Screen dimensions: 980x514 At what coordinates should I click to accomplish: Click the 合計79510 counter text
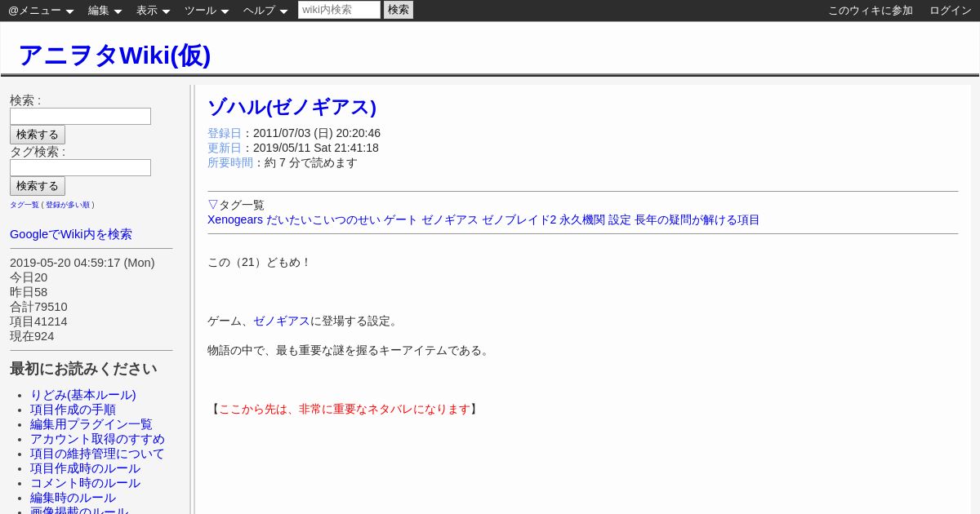[38, 307]
